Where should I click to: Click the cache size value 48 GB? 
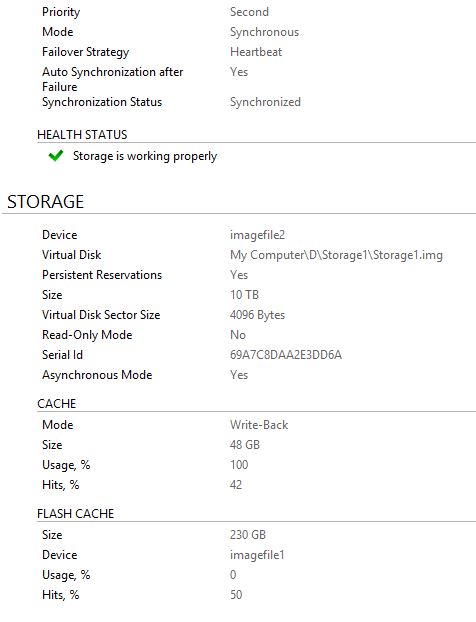(x=245, y=445)
